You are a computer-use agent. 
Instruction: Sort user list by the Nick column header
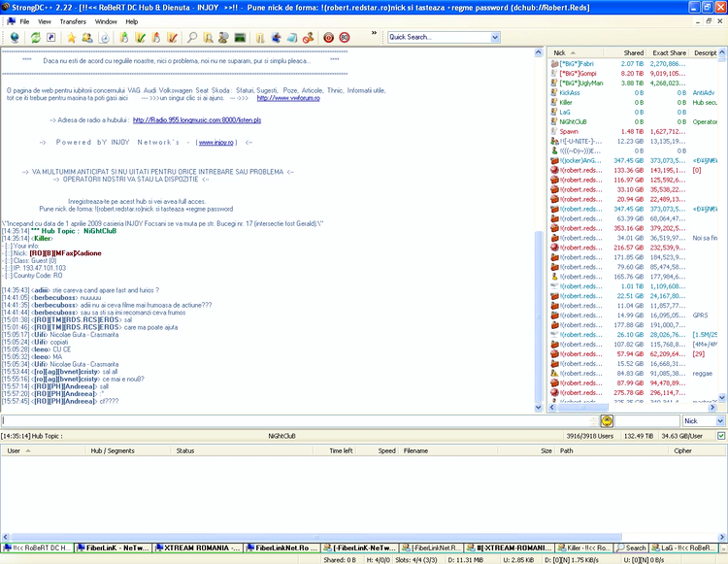tap(576, 53)
